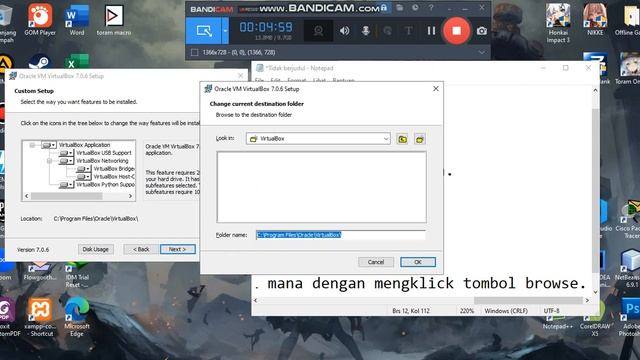Image resolution: width=640 pixels, height=360 pixels.
Task: Click the Folder name path field
Action: [340, 235]
